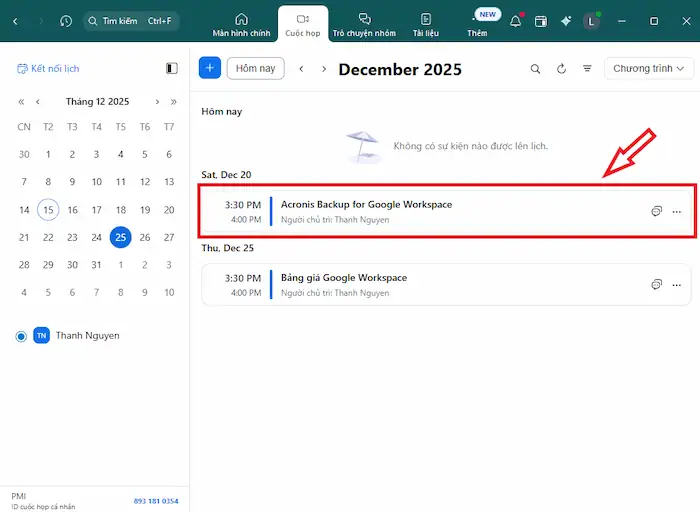Click the AI Companion sparkle icon
Image resolution: width=700 pixels, height=512 pixels.
[x=566, y=21]
